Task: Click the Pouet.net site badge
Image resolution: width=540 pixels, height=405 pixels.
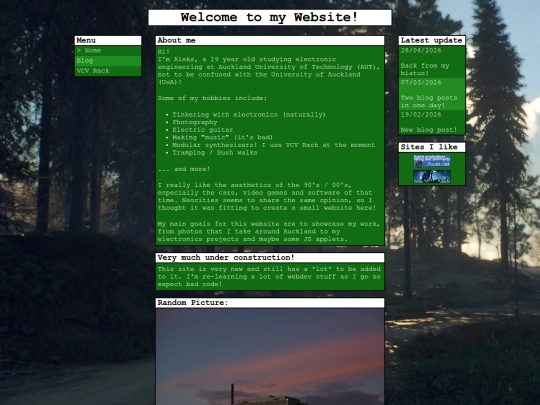Action: tap(432, 161)
